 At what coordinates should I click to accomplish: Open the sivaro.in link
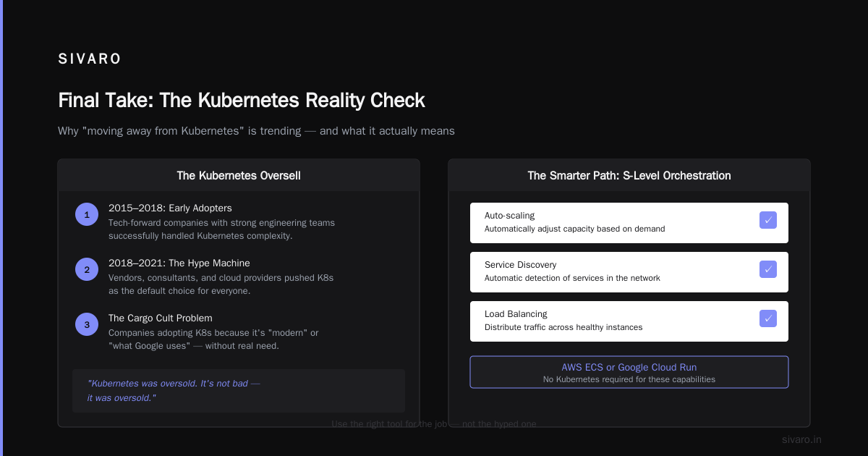pyautogui.click(x=801, y=439)
